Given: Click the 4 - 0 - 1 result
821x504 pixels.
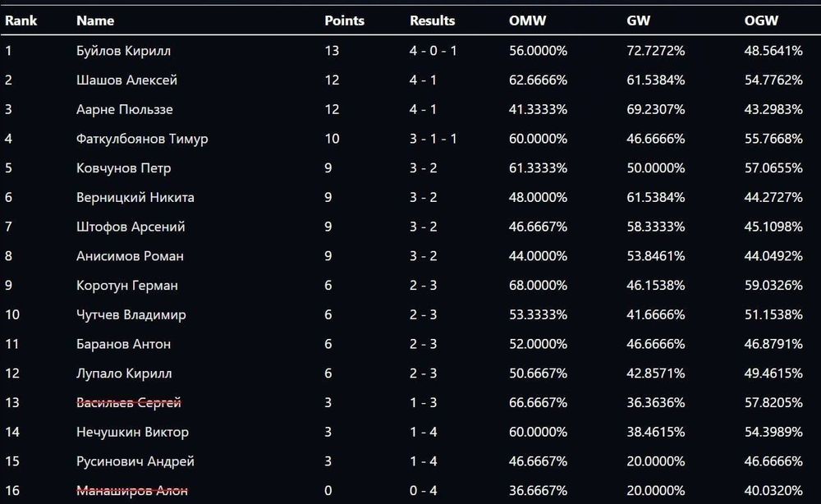Looking at the screenshot, I should coord(433,51).
